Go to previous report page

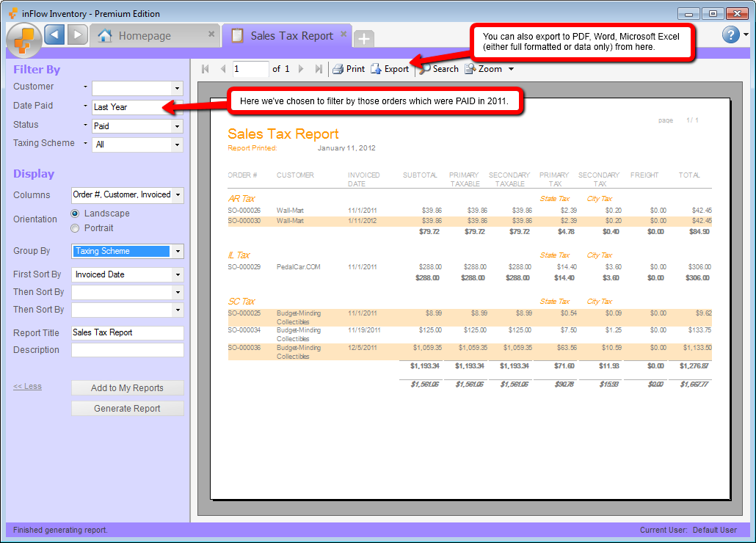tap(222, 69)
